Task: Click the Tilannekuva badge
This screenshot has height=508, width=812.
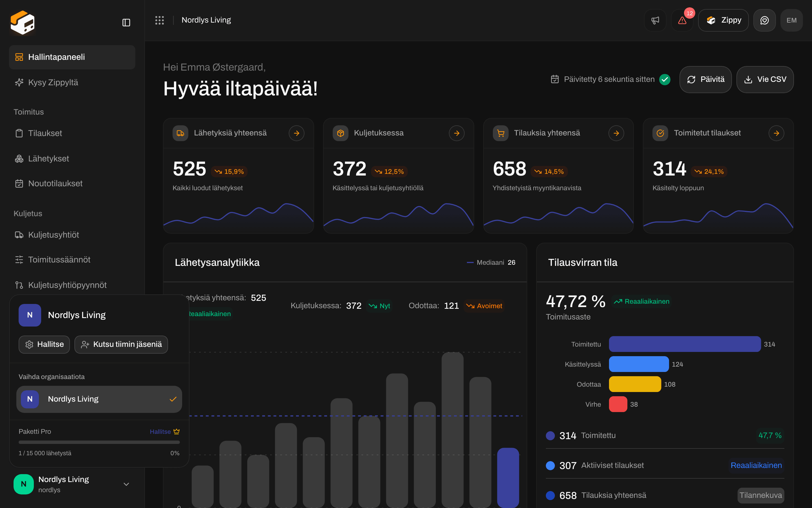Action: pos(761,495)
